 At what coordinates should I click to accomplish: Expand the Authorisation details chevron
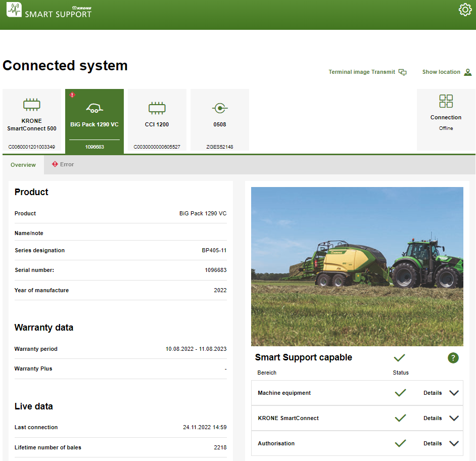(454, 443)
